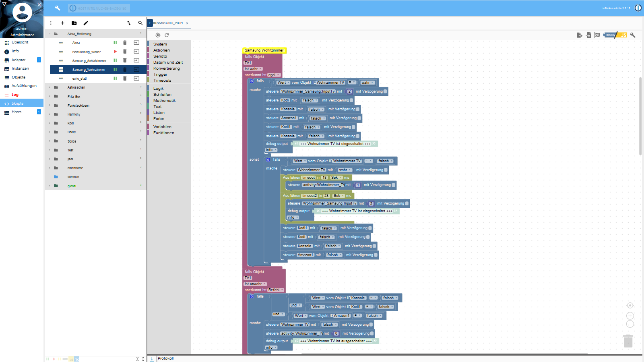Toggle TS filter at bottom of script list
This screenshot has height=362, width=644.
point(77,359)
